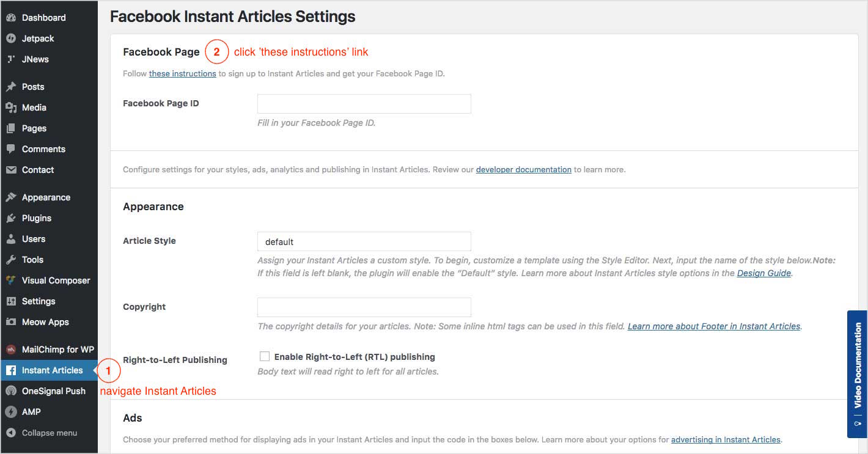868x454 pixels.
Task: Enable Right-to-Left (RTL) publishing checkbox
Action: [265, 356]
